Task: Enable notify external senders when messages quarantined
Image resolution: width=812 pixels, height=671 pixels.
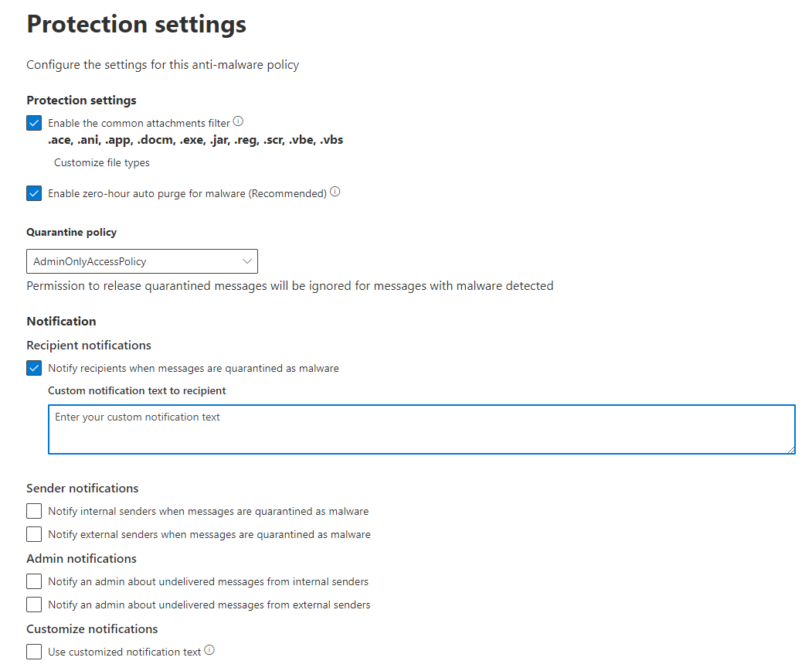Action: [x=34, y=533]
